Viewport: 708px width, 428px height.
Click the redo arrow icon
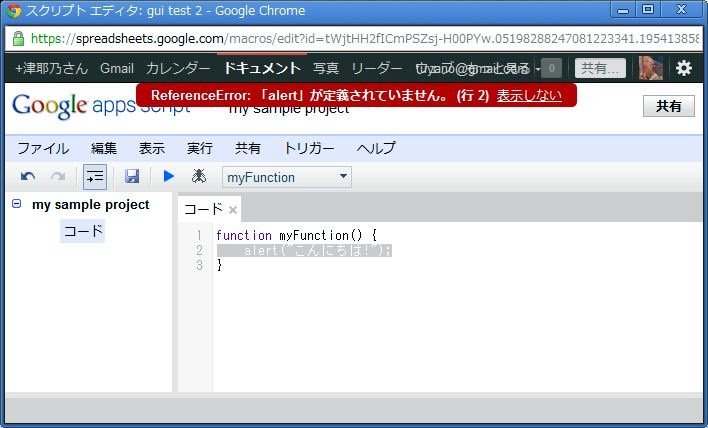coord(58,177)
